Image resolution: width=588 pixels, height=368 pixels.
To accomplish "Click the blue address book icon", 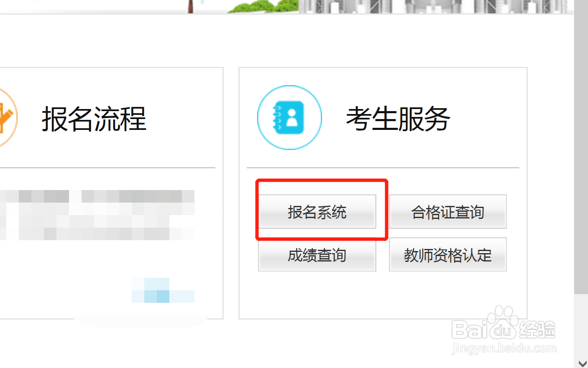I will (x=289, y=117).
